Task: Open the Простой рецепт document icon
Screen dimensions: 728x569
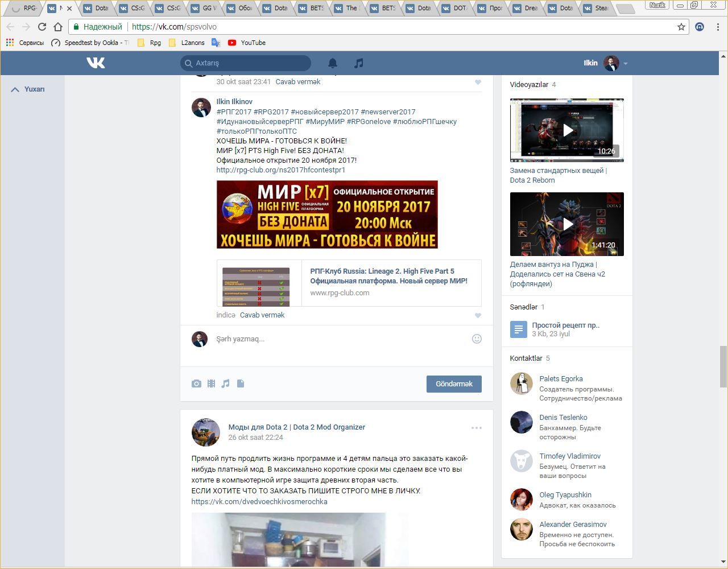Action: click(x=519, y=329)
